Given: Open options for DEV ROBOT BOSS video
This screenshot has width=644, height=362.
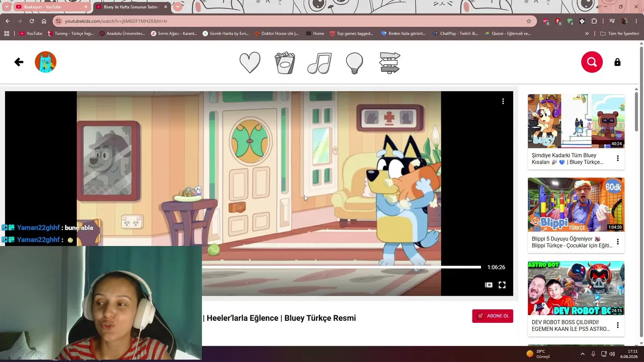Looking at the screenshot, I should point(618,325).
